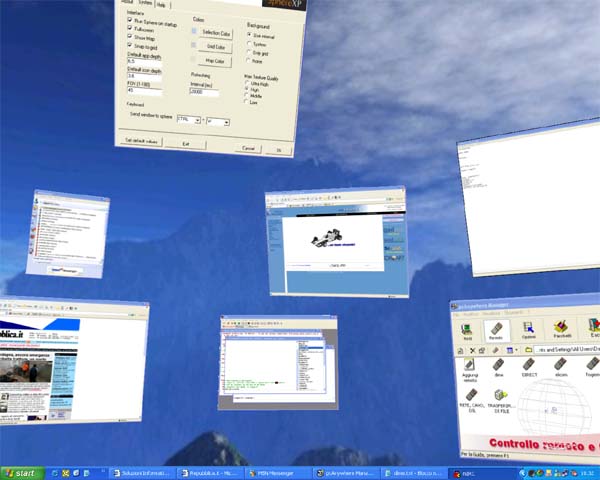This screenshot has width=600, height=480.
Task: Open the Soluzioni Informati... taskbar button
Action: [x=142, y=473]
